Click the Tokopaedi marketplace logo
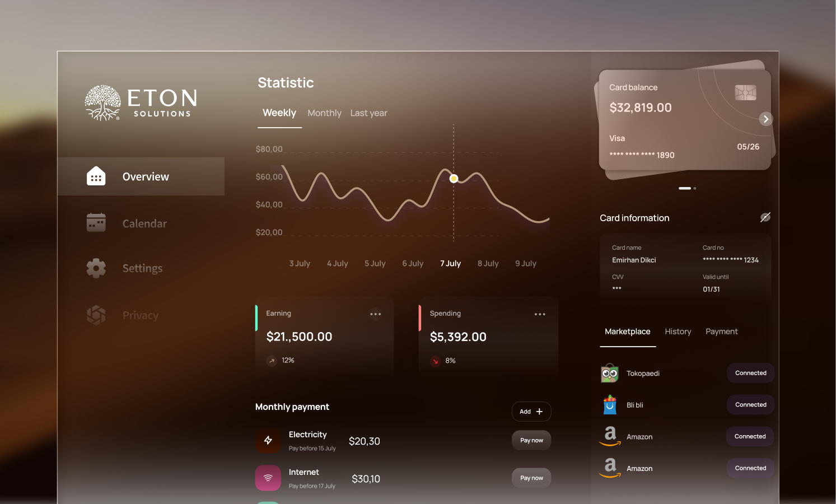The image size is (836, 504). pos(610,373)
